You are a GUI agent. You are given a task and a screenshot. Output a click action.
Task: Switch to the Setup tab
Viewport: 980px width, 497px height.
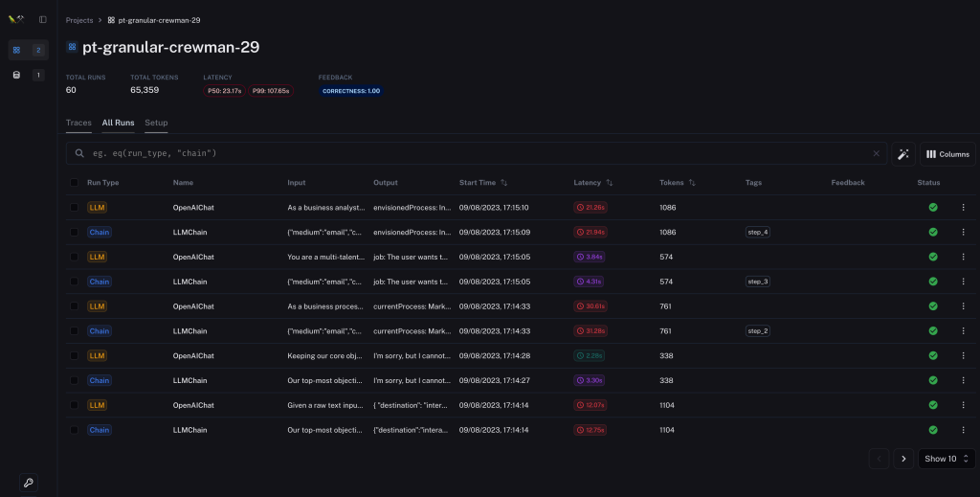pos(156,123)
